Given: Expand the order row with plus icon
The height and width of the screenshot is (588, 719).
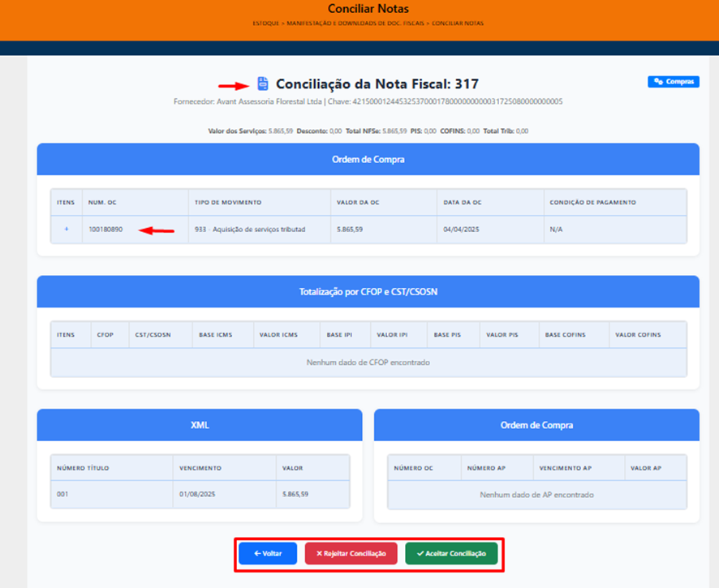Looking at the screenshot, I should (67, 230).
